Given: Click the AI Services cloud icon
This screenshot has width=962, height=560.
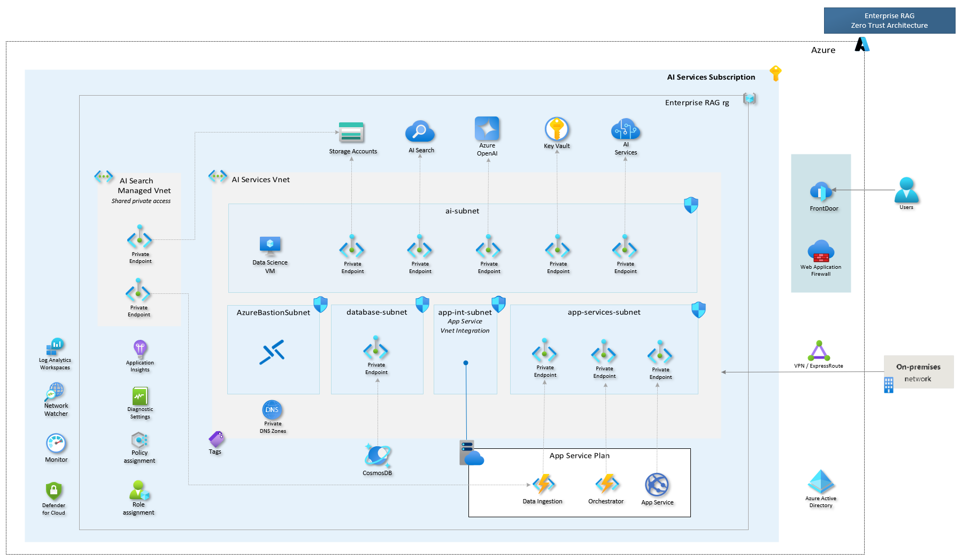Looking at the screenshot, I should point(626,129).
